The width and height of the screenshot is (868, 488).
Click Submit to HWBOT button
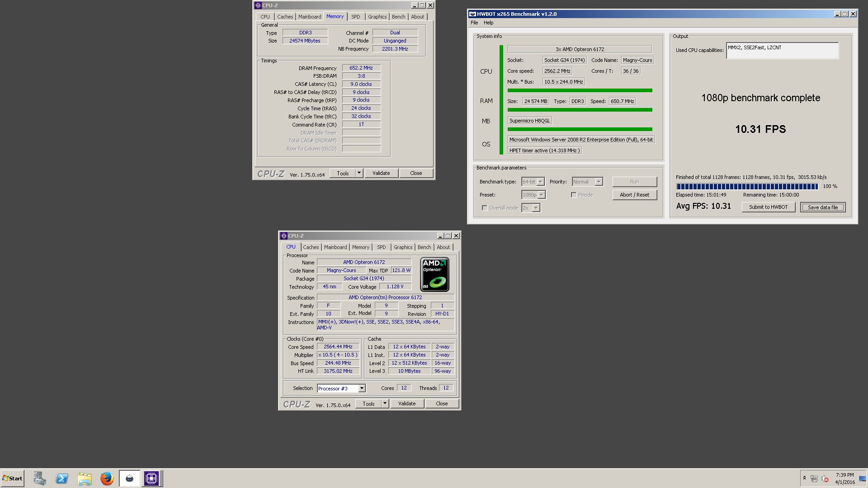point(769,207)
